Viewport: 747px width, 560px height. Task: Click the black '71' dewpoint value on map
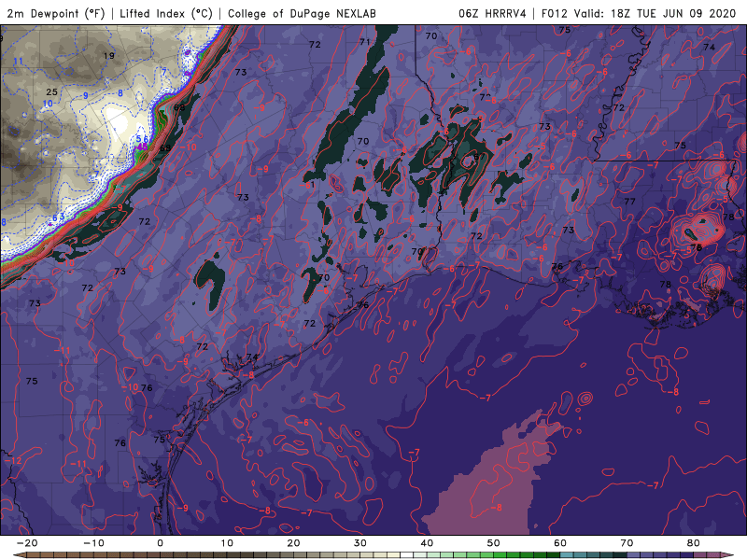tap(365, 42)
